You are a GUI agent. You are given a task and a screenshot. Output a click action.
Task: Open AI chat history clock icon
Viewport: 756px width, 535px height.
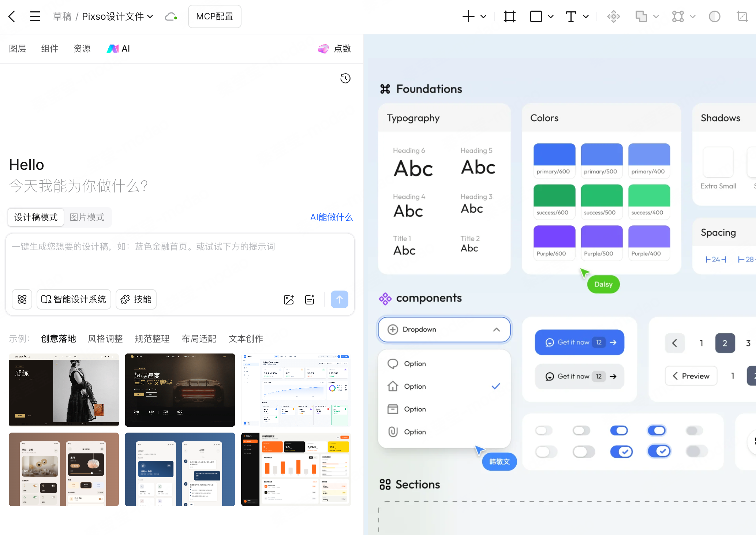345,78
